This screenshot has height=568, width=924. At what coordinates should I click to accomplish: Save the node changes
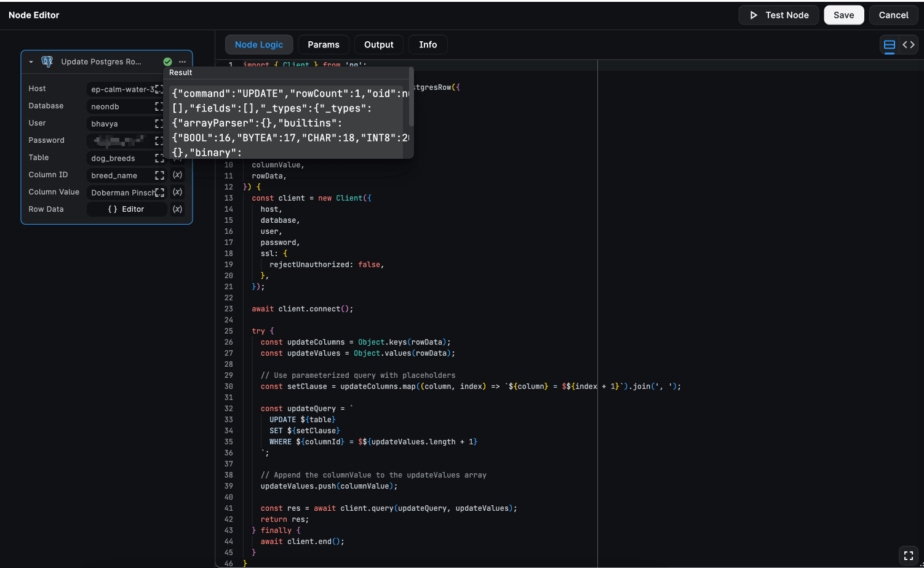click(x=843, y=15)
